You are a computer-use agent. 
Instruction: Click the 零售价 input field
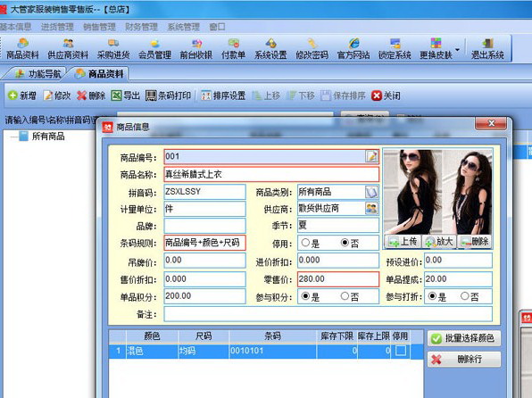[x=338, y=279]
